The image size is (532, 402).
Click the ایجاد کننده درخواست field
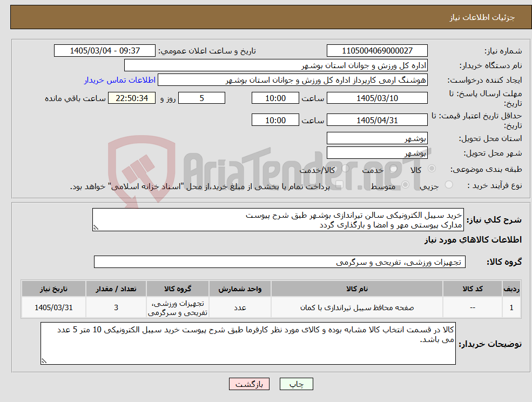point(292,80)
